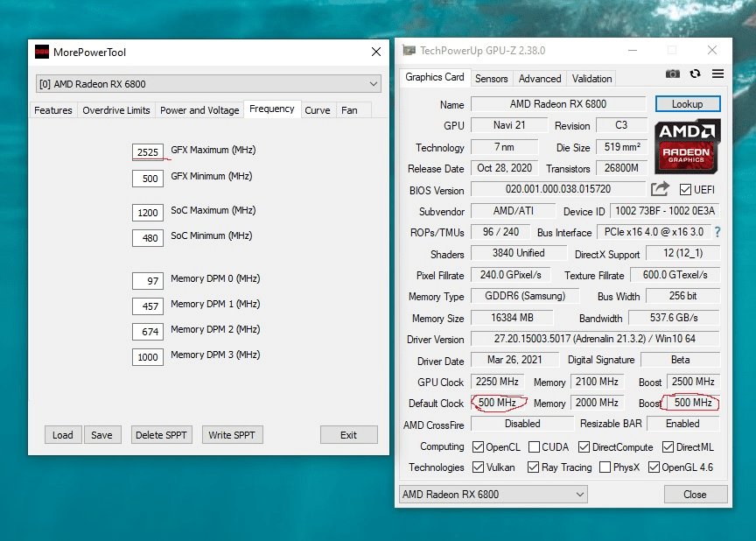This screenshot has width=756, height=541.
Task: Open the Advanced tab in GPU-Z
Action: coord(540,79)
